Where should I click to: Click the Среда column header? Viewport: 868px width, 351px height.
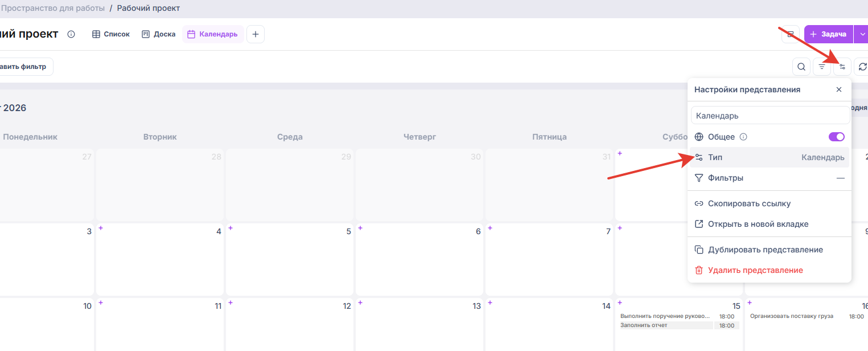pos(290,137)
